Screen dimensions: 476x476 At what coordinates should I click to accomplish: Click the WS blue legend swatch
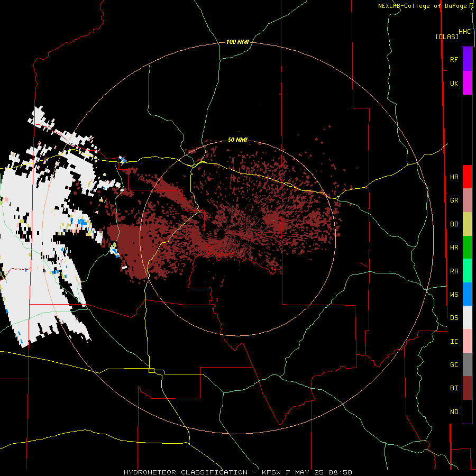pos(467,294)
